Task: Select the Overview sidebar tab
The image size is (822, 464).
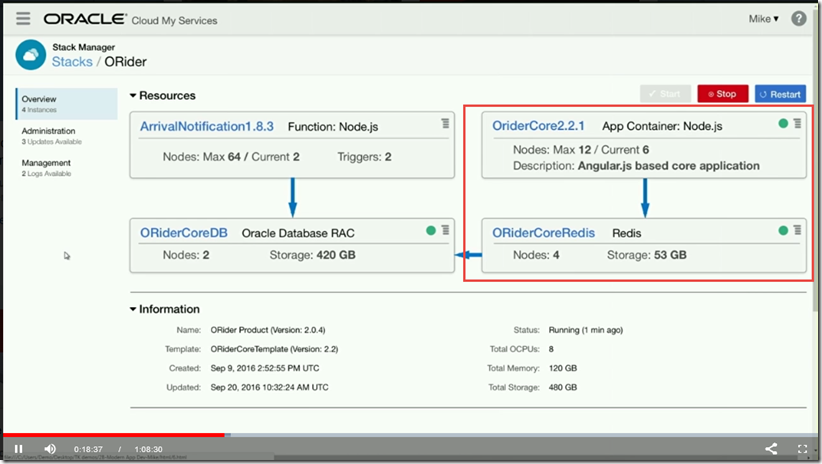Action: coord(67,104)
